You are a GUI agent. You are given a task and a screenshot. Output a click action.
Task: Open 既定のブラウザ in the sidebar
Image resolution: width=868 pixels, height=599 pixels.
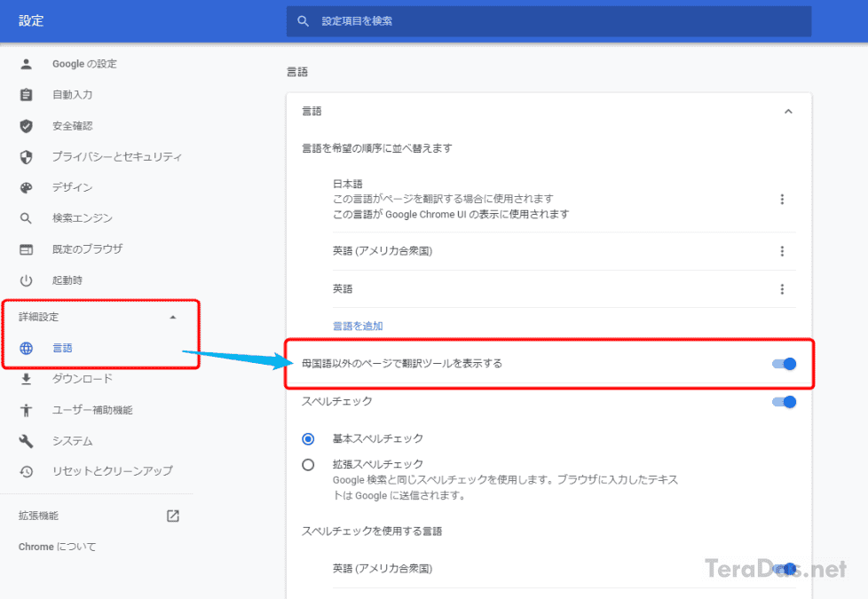(x=88, y=249)
